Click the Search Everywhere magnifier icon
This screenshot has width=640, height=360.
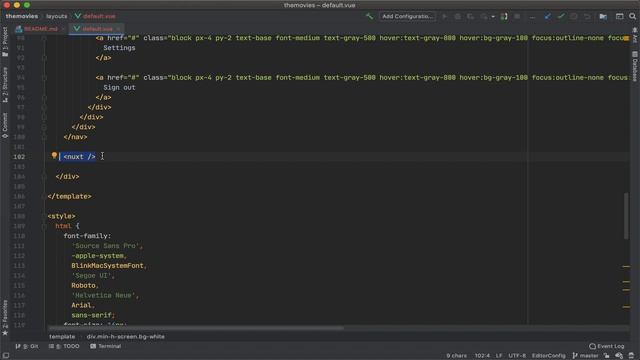[x=632, y=16]
